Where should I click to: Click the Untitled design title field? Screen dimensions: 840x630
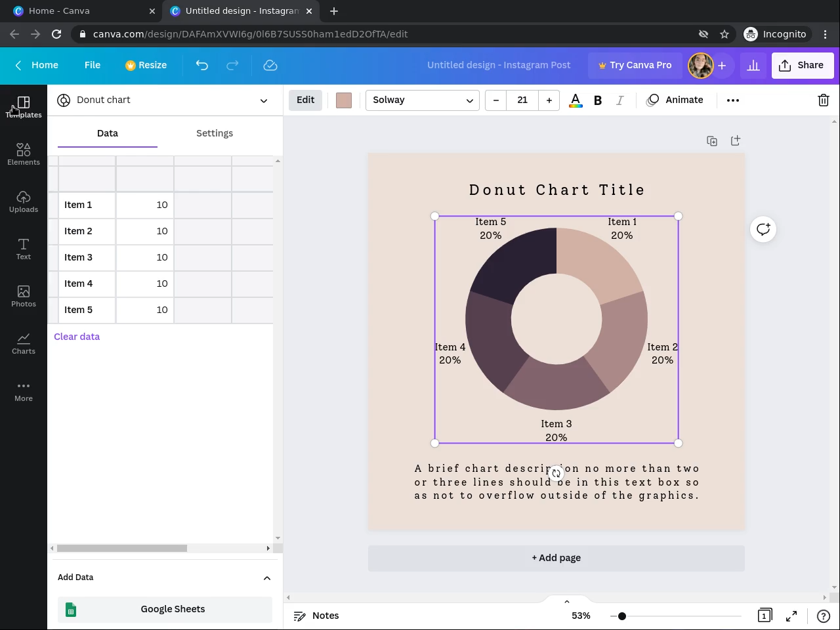click(x=499, y=65)
